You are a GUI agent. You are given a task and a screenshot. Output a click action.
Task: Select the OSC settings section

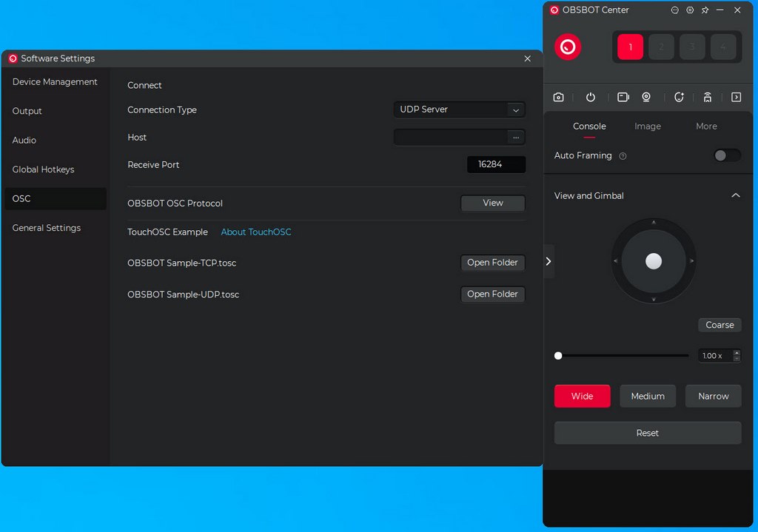55,198
